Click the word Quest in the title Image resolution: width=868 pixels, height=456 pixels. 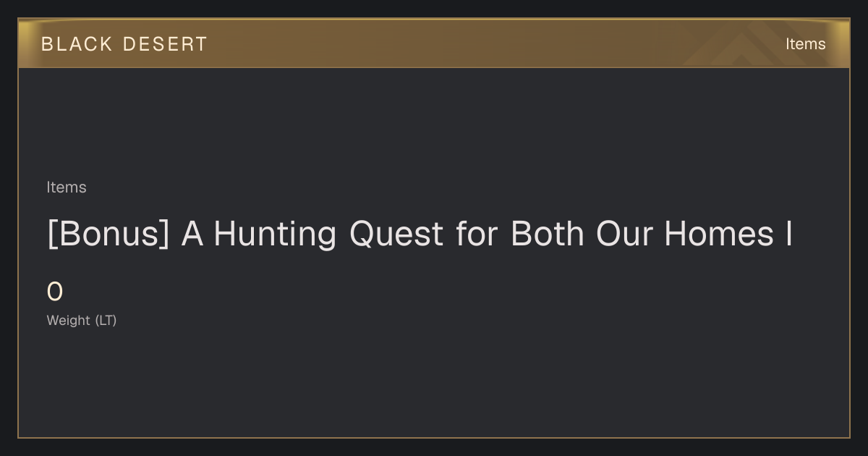click(396, 235)
